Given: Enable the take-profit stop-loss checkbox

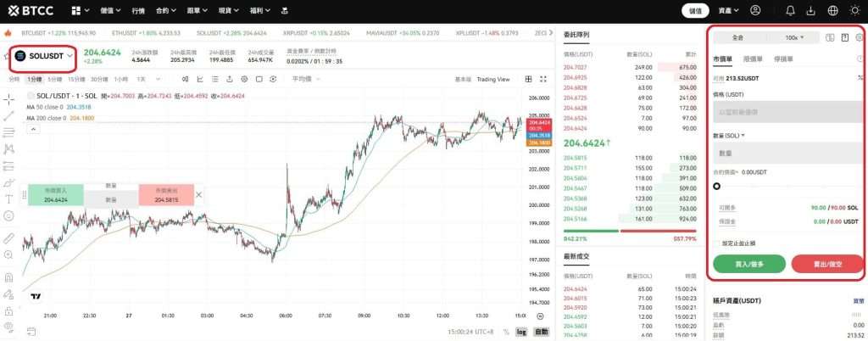Looking at the screenshot, I should point(717,243).
